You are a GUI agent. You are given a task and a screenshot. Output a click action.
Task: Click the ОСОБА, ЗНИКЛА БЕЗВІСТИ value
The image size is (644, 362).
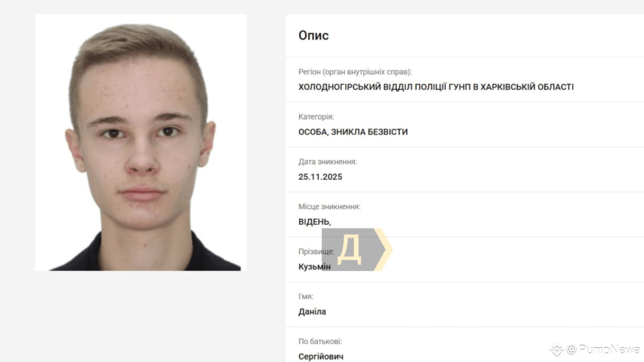click(353, 132)
